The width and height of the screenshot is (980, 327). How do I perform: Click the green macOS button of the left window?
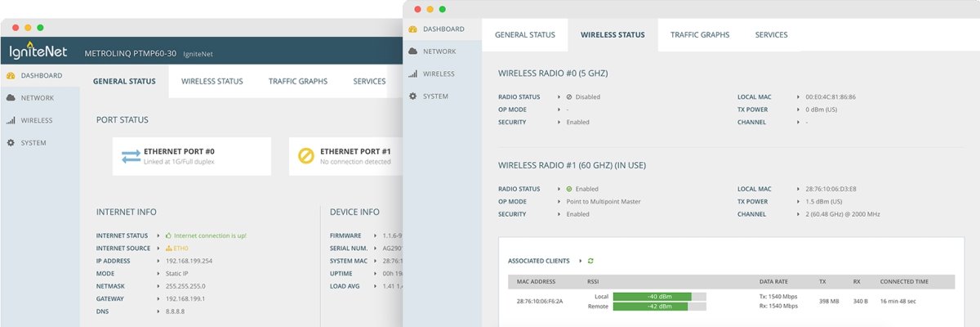pos(40,27)
